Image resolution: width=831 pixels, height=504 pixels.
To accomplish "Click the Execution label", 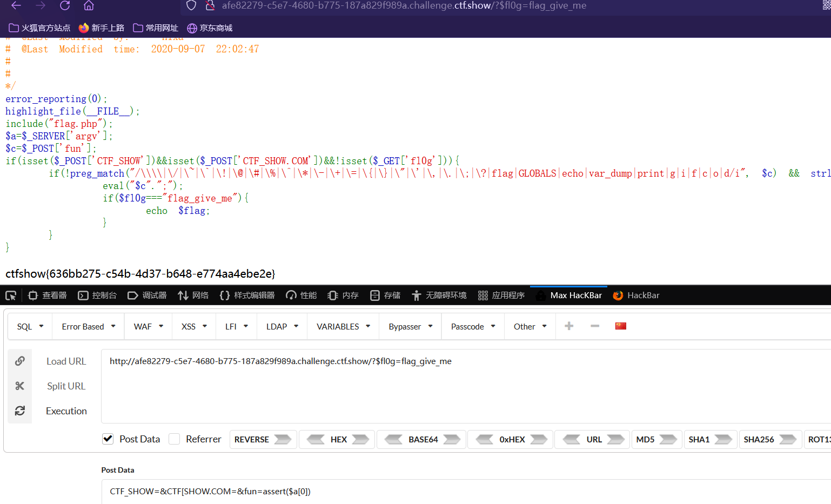I will [x=66, y=411].
